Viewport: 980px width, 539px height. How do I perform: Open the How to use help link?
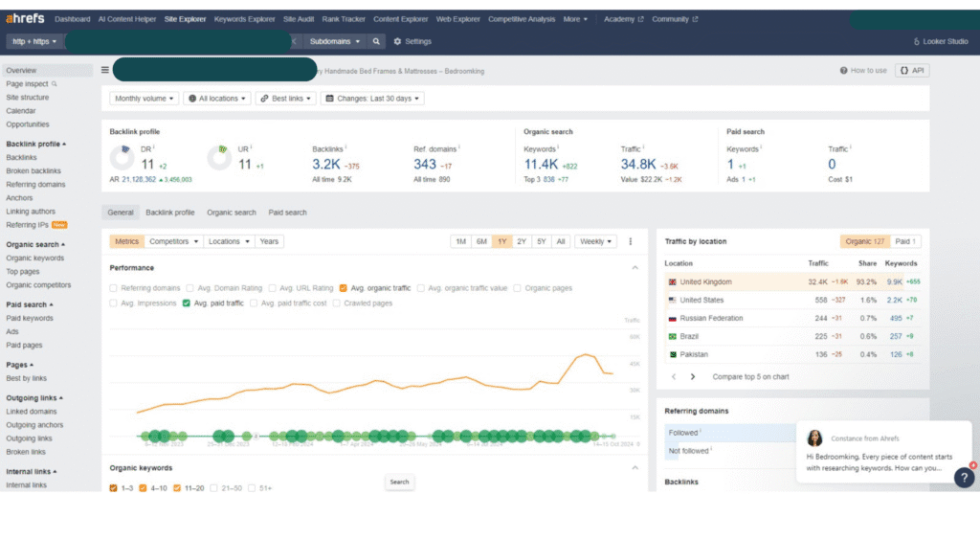(863, 70)
